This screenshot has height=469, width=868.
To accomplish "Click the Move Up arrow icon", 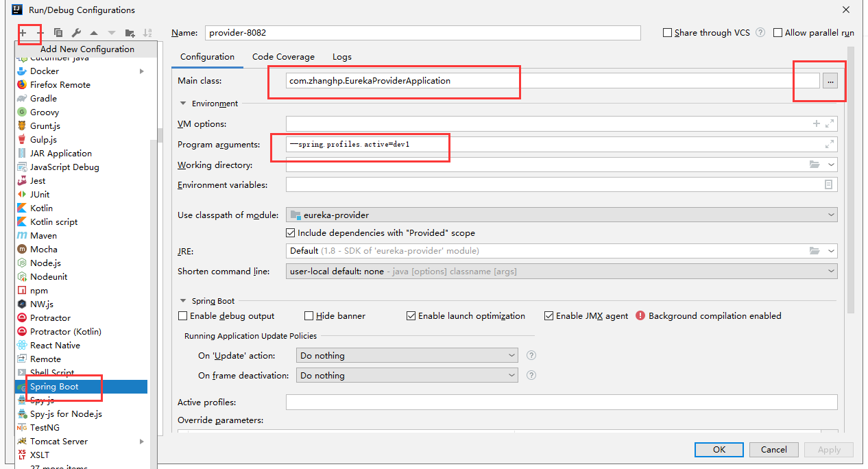I will click(x=94, y=32).
